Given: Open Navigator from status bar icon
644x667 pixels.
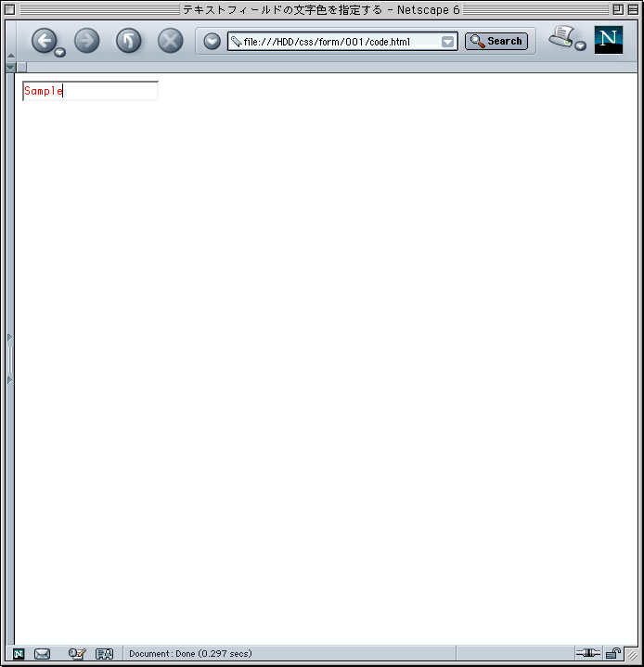Looking at the screenshot, I should (19, 654).
